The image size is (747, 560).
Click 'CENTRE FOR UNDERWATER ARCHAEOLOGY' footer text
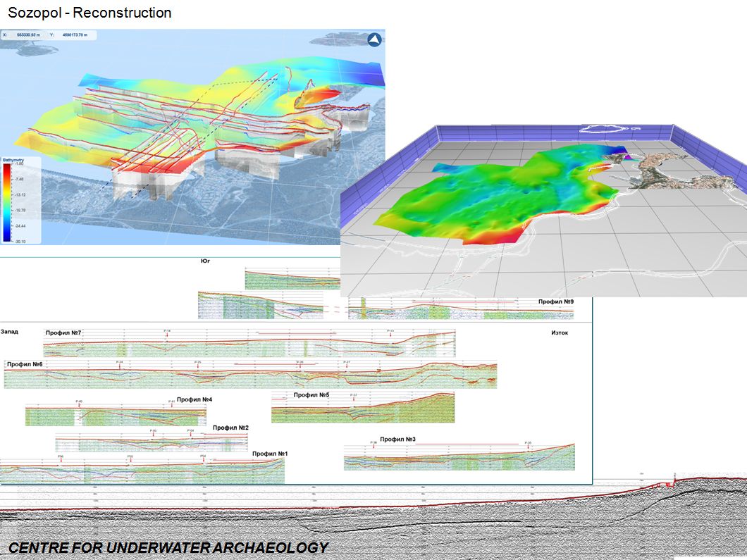[x=168, y=547]
